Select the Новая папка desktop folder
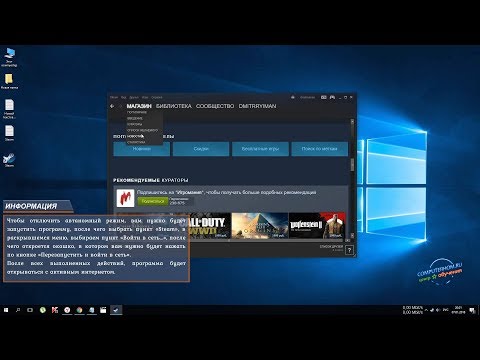This screenshot has height=360, width=480. click(9, 82)
